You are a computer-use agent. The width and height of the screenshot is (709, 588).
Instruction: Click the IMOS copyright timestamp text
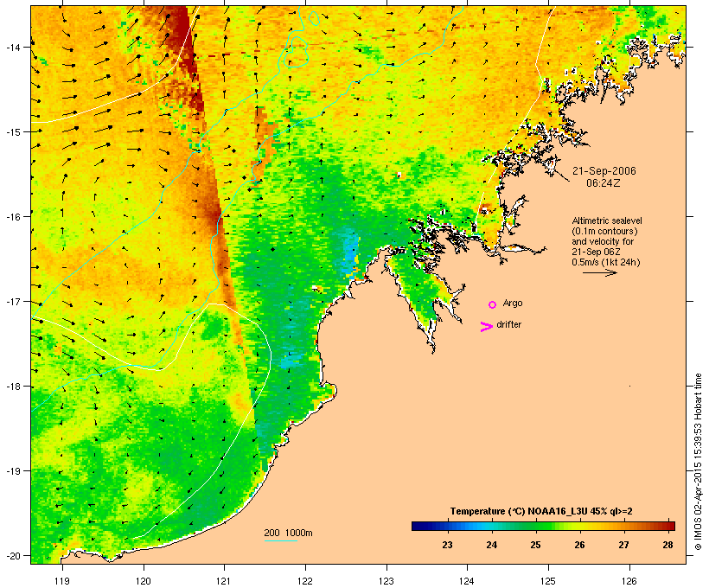tap(698, 462)
